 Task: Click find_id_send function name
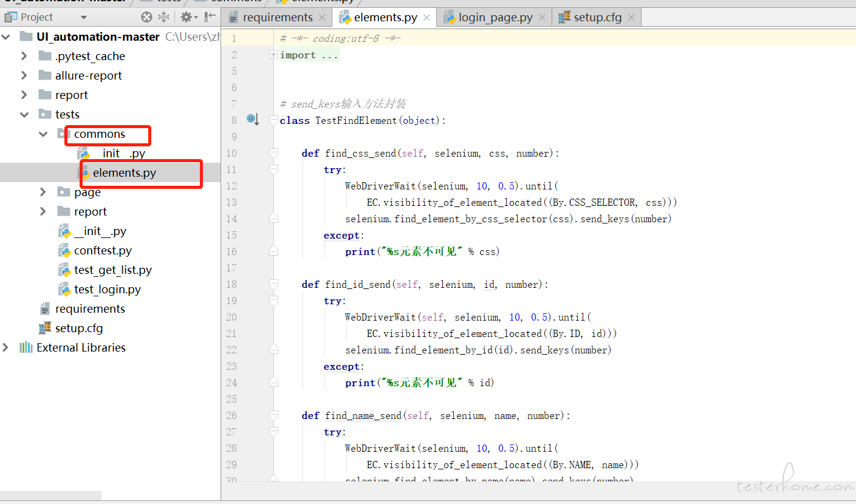[x=358, y=284]
